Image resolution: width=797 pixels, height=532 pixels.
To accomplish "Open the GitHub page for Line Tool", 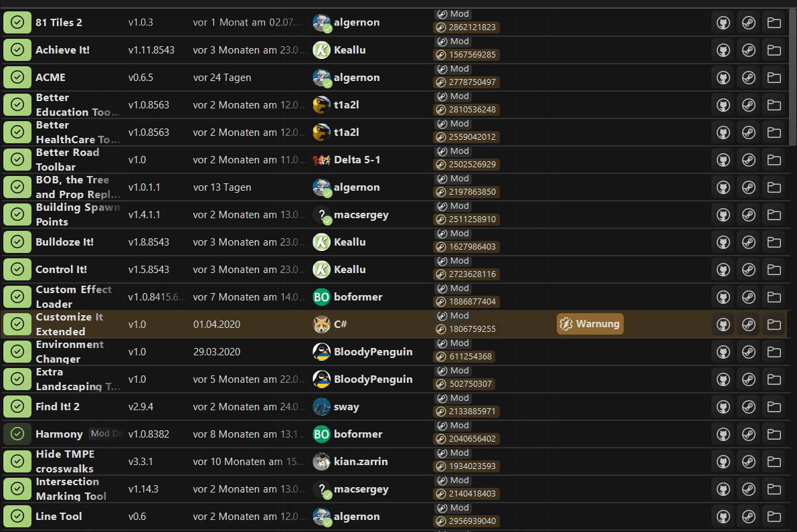I will 723,516.
